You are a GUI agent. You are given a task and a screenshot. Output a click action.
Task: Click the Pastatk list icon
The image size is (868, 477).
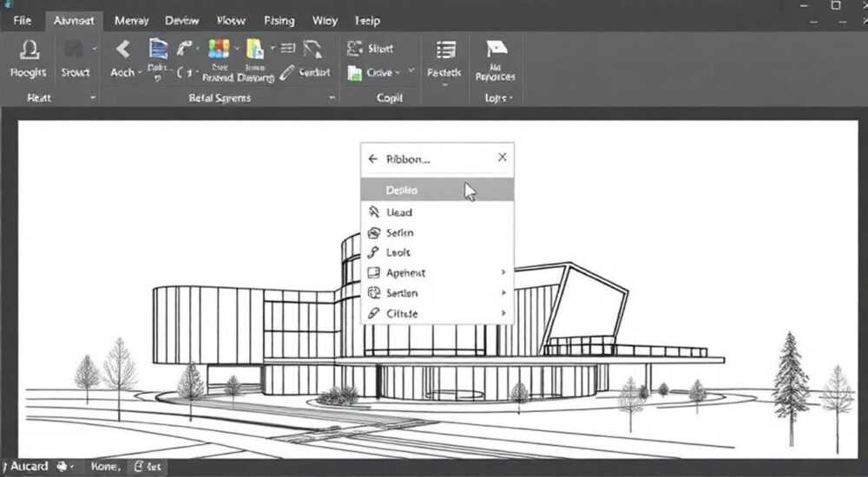(x=445, y=49)
